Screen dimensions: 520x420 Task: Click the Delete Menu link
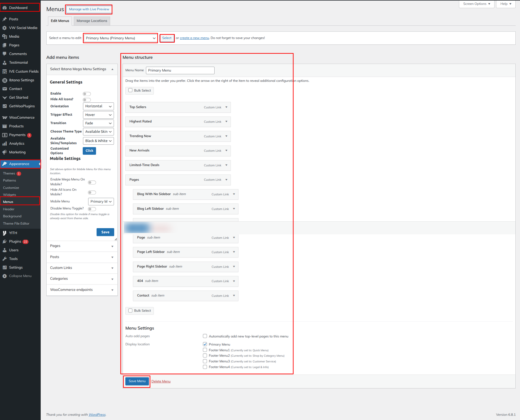coord(161,381)
